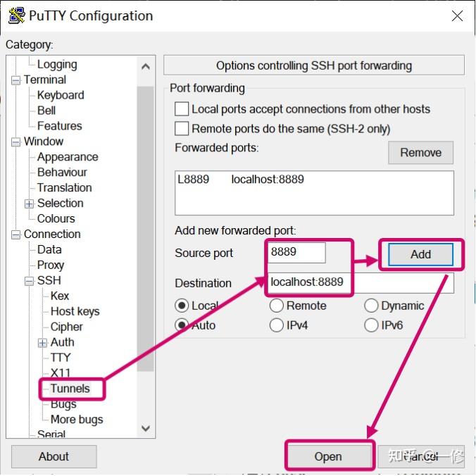Enable local ports accept connections checkbox
The image size is (476, 476).
tap(182, 109)
